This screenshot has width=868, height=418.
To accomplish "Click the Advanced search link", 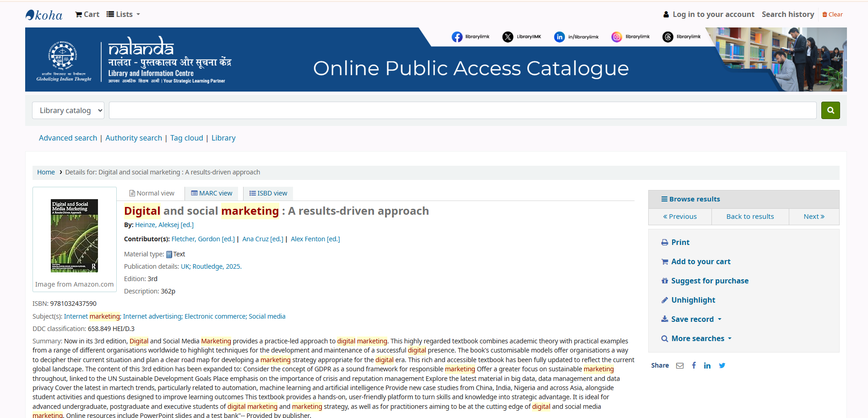I will point(68,138).
